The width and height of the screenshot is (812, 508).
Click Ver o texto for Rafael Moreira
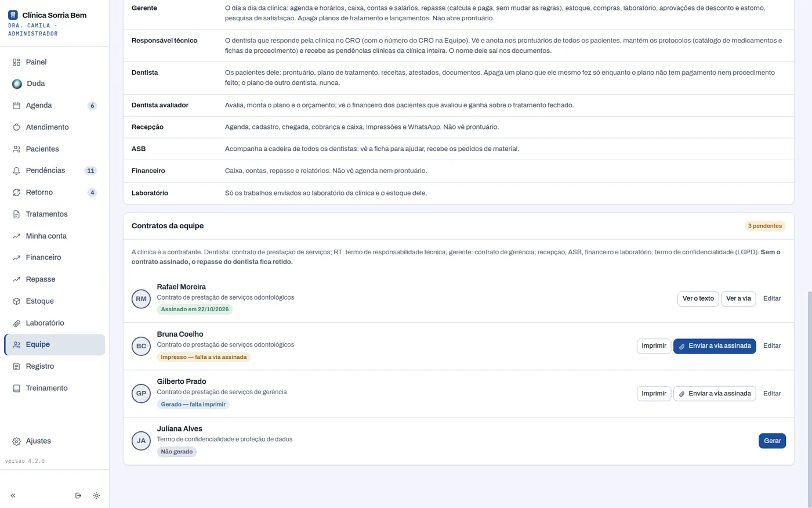(698, 298)
